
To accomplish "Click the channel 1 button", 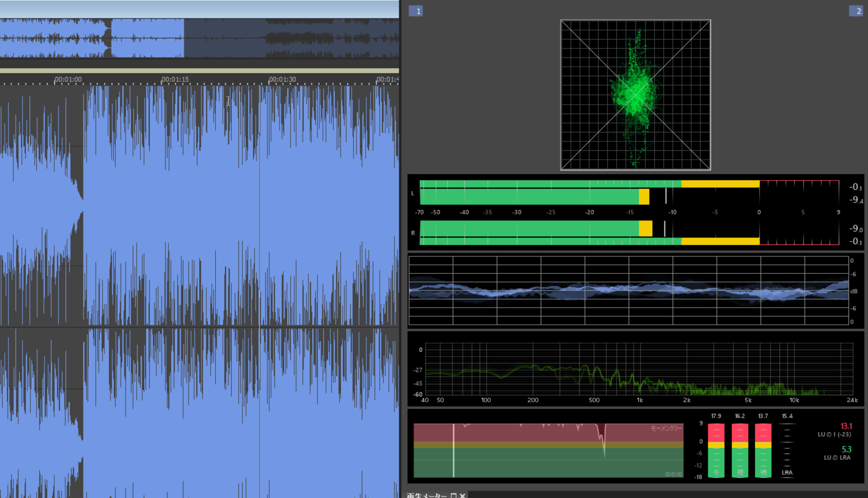I will [416, 11].
